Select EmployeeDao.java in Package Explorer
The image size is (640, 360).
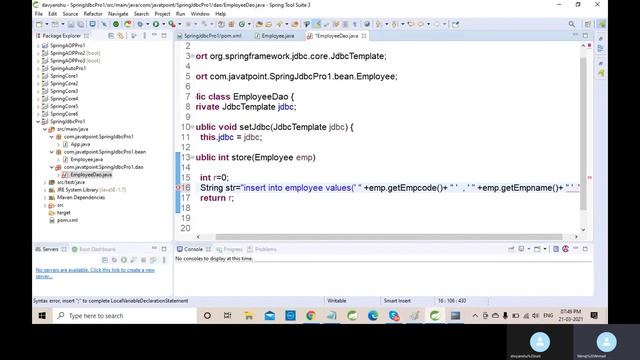(91, 175)
